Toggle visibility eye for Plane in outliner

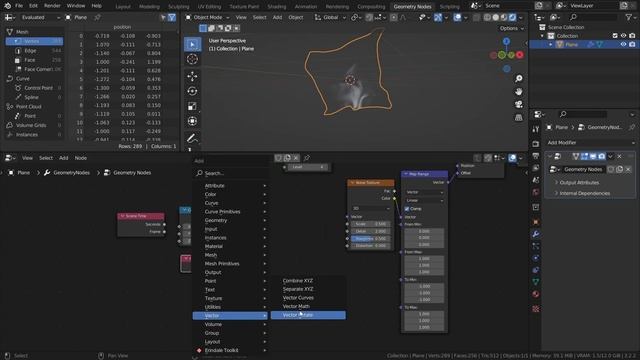tap(623, 44)
